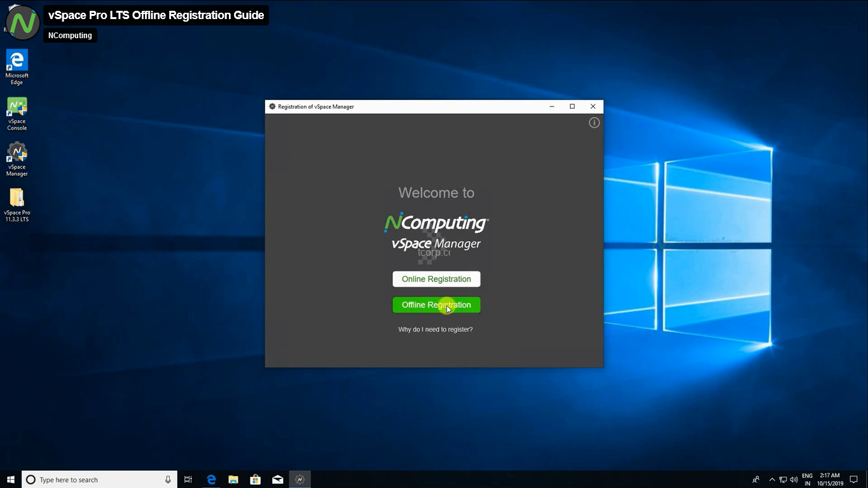The image size is (868, 488).
Task: Click the Offline Registration button
Action: coord(436,305)
